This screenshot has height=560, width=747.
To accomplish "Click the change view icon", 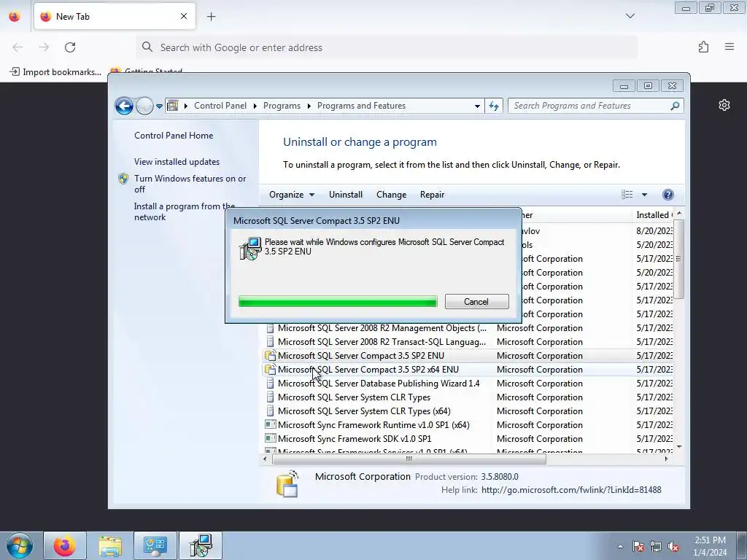I will [627, 194].
